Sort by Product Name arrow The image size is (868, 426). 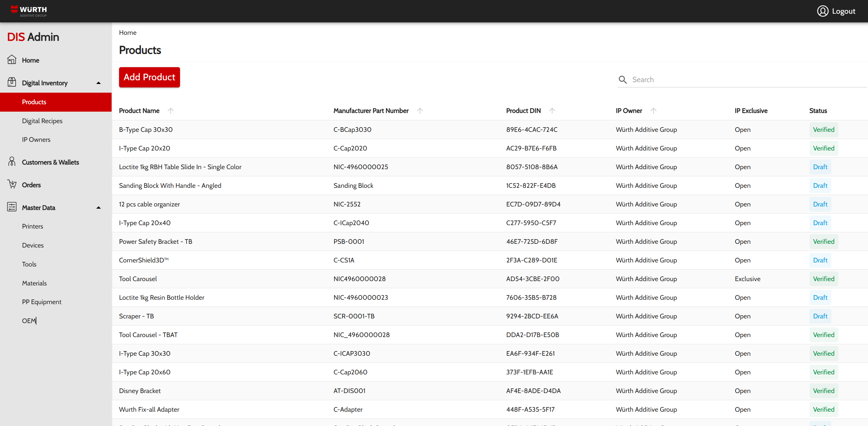(x=170, y=111)
